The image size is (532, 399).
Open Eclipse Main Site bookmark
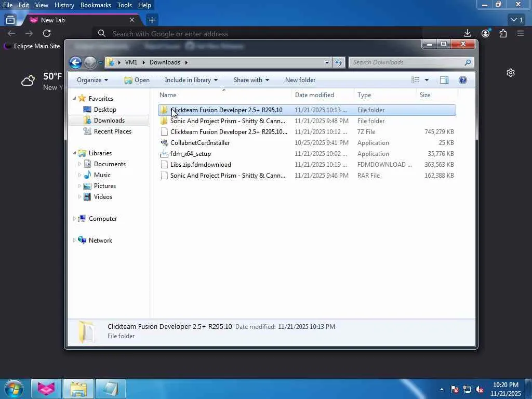(x=32, y=46)
